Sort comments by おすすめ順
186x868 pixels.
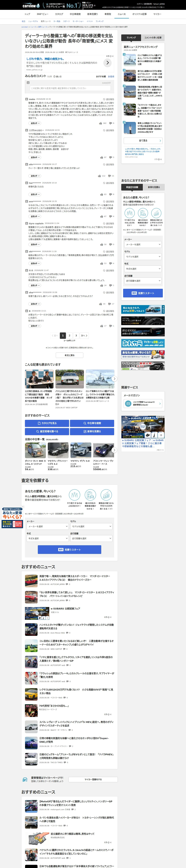pyautogui.click(x=101, y=77)
